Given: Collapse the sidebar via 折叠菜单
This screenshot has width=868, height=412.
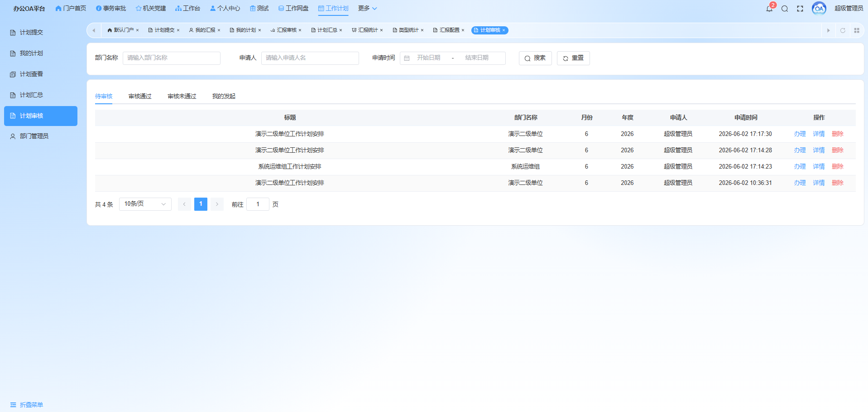Looking at the screenshot, I should click(x=27, y=405).
